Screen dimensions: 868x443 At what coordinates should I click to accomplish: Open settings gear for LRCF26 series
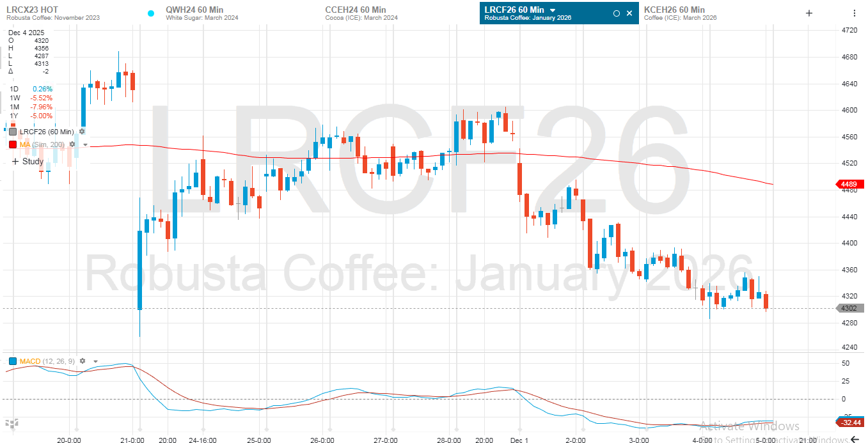coord(82,132)
